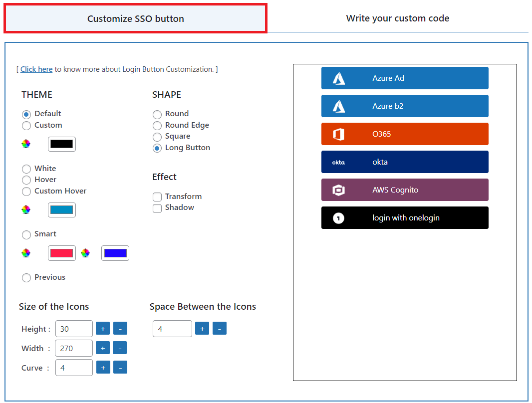
Task: Open the dark blue Smart color swatch
Action: click(115, 253)
